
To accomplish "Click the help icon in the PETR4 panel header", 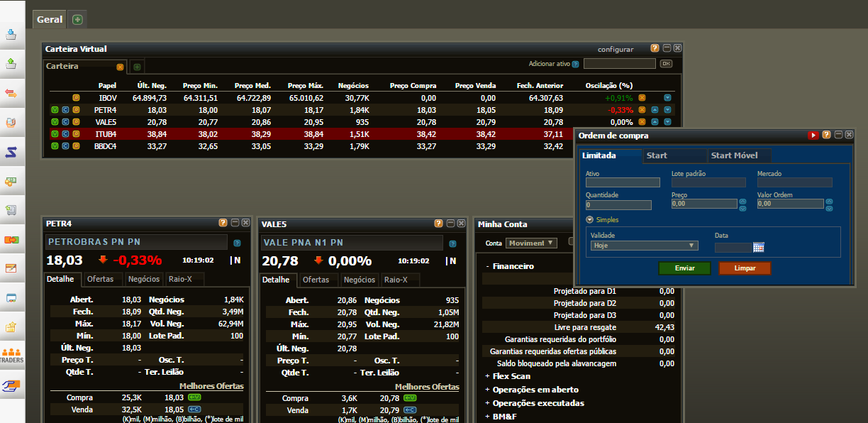I will coord(223,223).
